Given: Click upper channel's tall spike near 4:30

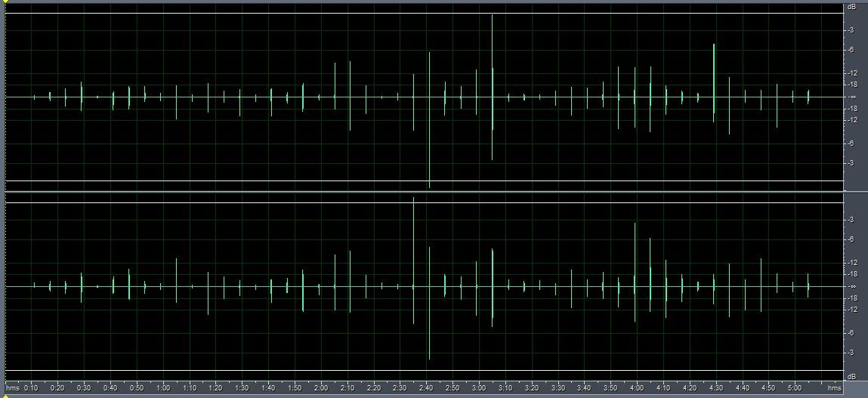Looking at the screenshot, I should (x=714, y=82).
